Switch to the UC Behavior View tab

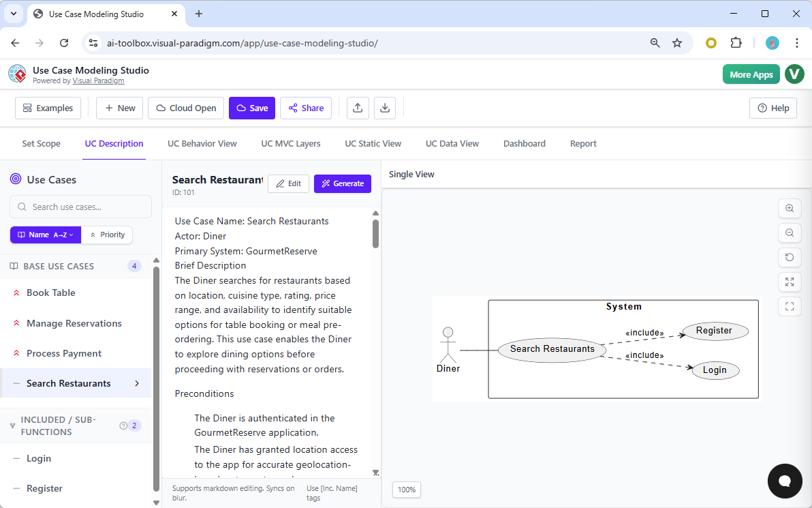(202, 143)
